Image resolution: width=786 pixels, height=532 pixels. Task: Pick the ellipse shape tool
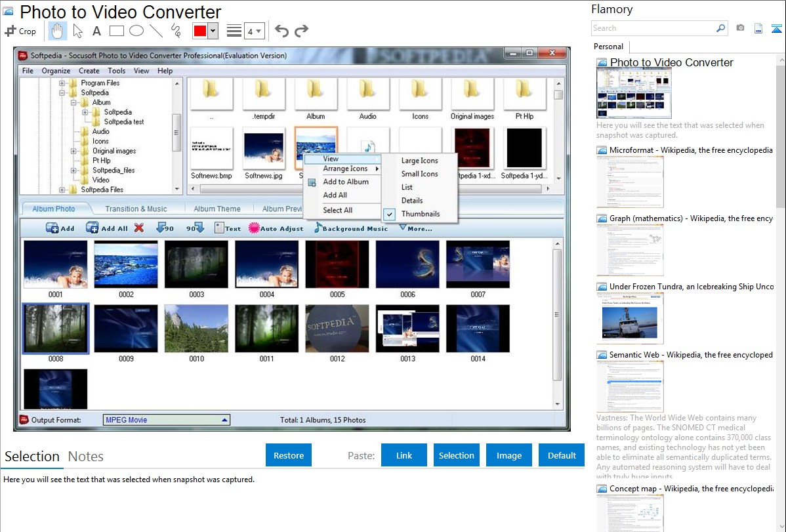tap(136, 31)
